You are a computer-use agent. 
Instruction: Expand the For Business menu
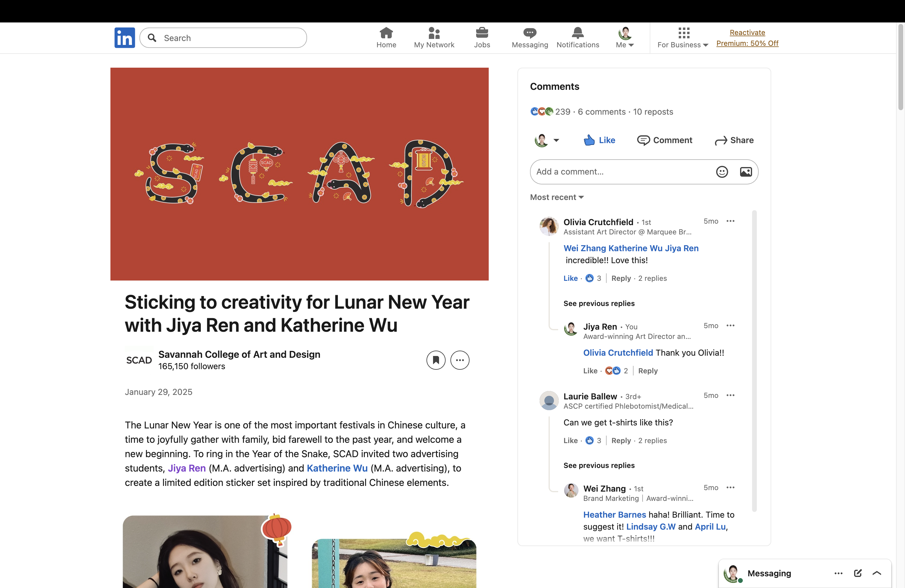click(683, 38)
